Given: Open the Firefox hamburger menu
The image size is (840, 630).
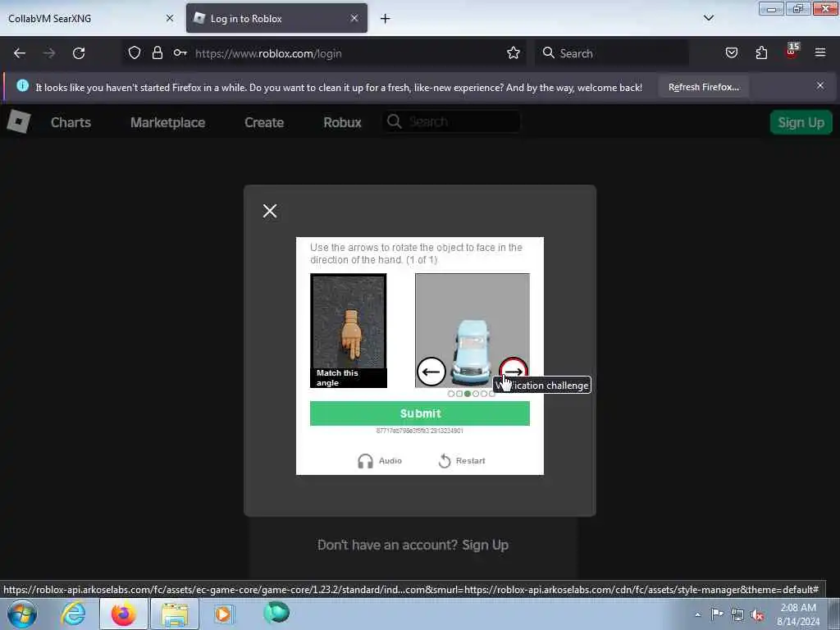Looking at the screenshot, I should [820, 52].
